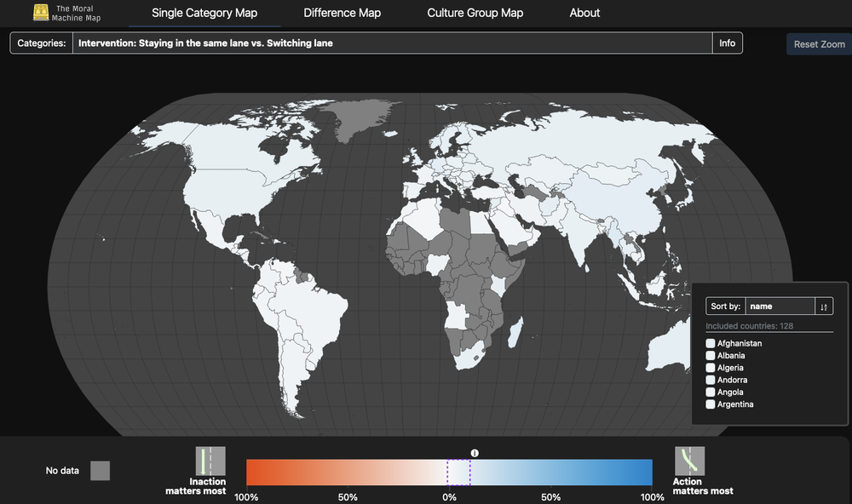Image resolution: width=852 pixels, height=504 pixels.
Task: Click the 'The Moral Machine Map' title text
Action: [x=76, y=13]
